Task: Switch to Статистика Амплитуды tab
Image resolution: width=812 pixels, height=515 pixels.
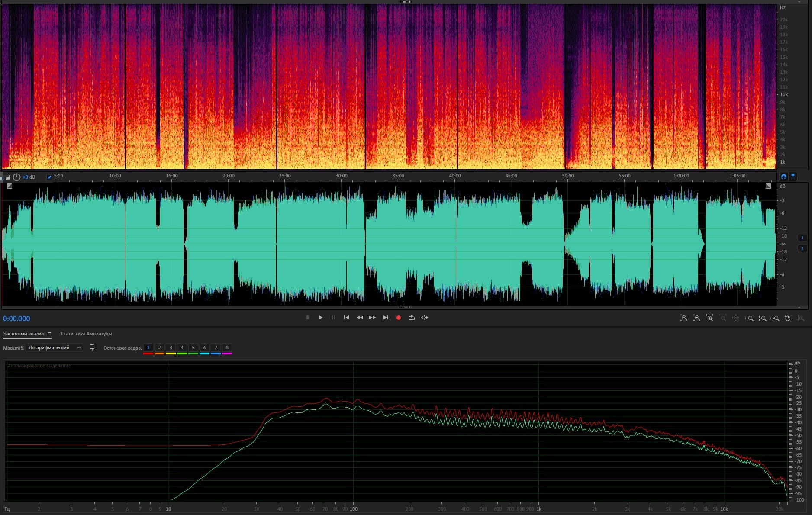Action: click(x=86, y=334)
